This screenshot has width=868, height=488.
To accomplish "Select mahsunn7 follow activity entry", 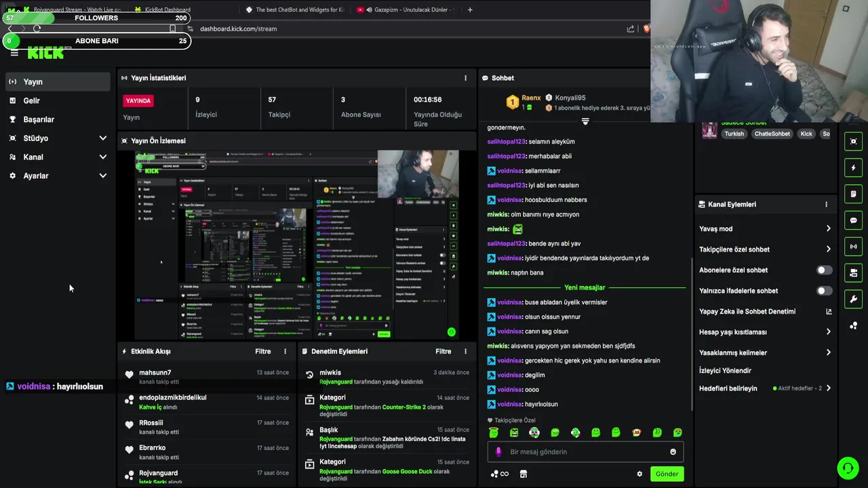I will coord(206,377).
